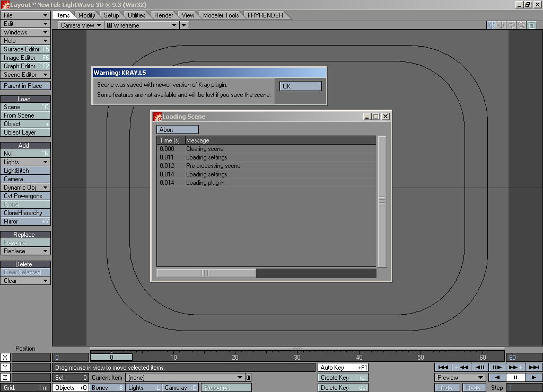This screenshot has height=392, width=543.
Task: Expand the Add Lights dropdown
Action: (25, 162)
